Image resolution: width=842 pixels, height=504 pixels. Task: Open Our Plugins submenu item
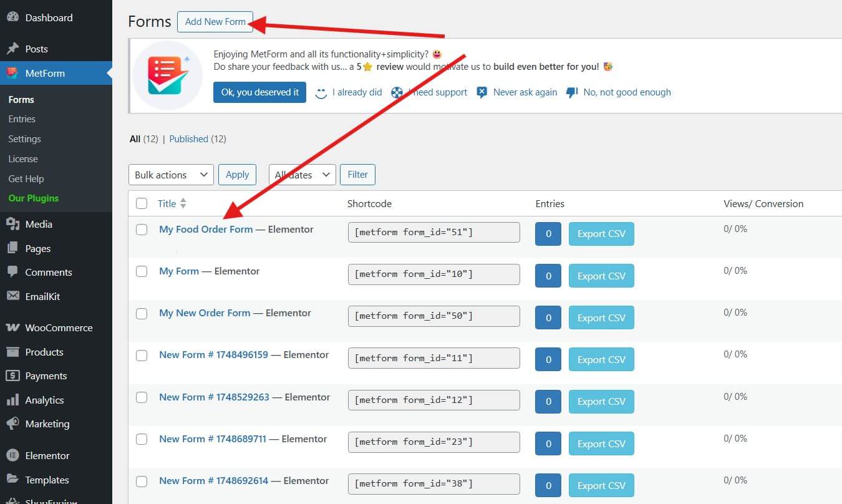click(34, 198)
